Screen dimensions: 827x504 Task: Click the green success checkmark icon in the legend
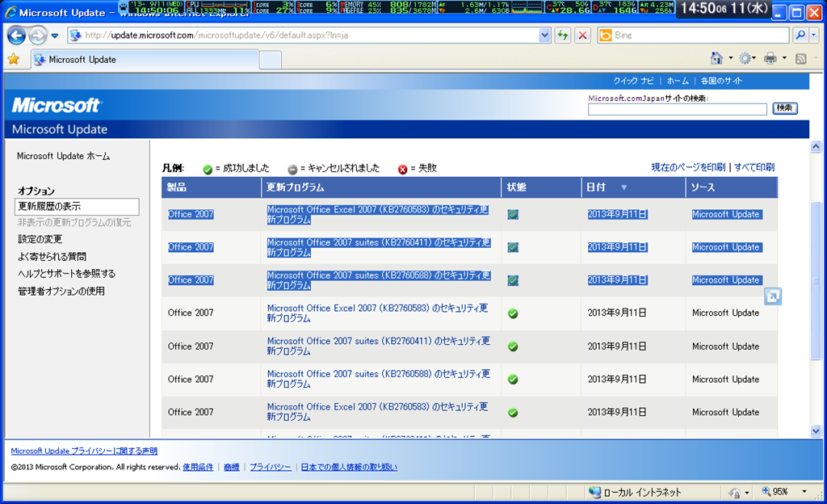pyautogui.click(x=208, y=170)
